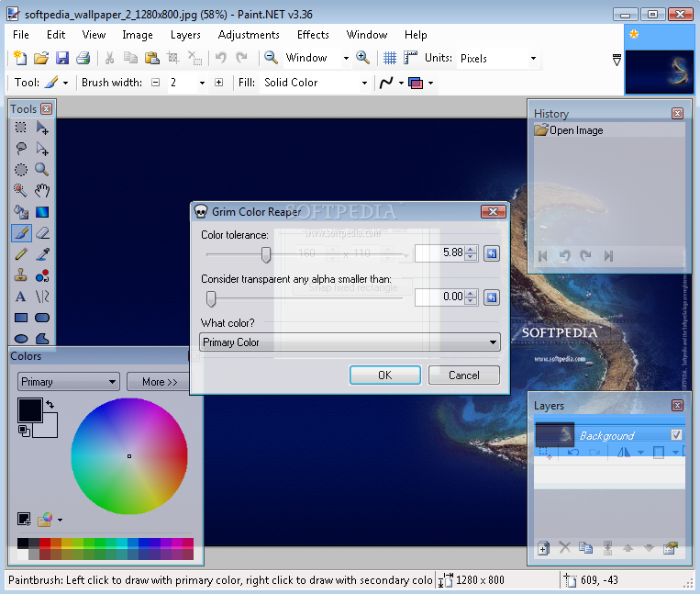The height and width of the screenshot is (594, 700).
Task: Expand the blending mode dropdown
Action: pos(430,83)
